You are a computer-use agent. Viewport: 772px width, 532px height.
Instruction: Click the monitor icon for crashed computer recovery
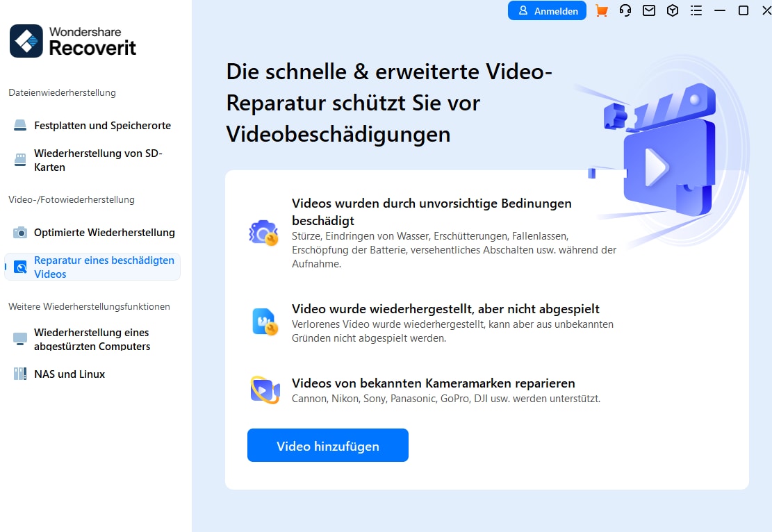[x=20, y=339]
